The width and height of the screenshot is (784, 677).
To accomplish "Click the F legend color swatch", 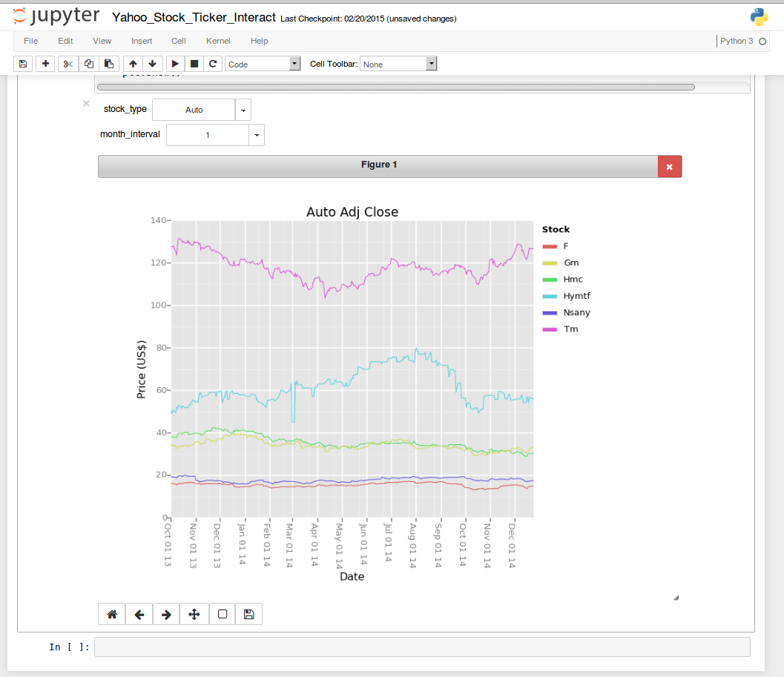I will point(550,246).
